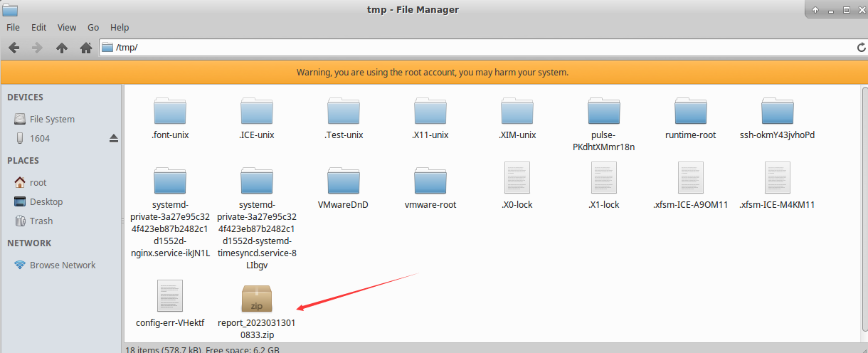Select the pulse-PKdhtXMmr18n folder
This screenshot has height=353, width=868.
603,124
